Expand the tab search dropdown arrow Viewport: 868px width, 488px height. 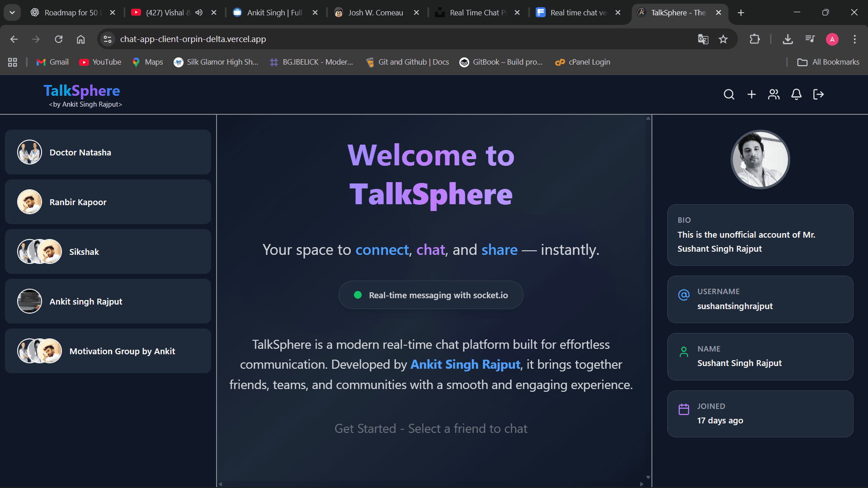coord(12,13)
